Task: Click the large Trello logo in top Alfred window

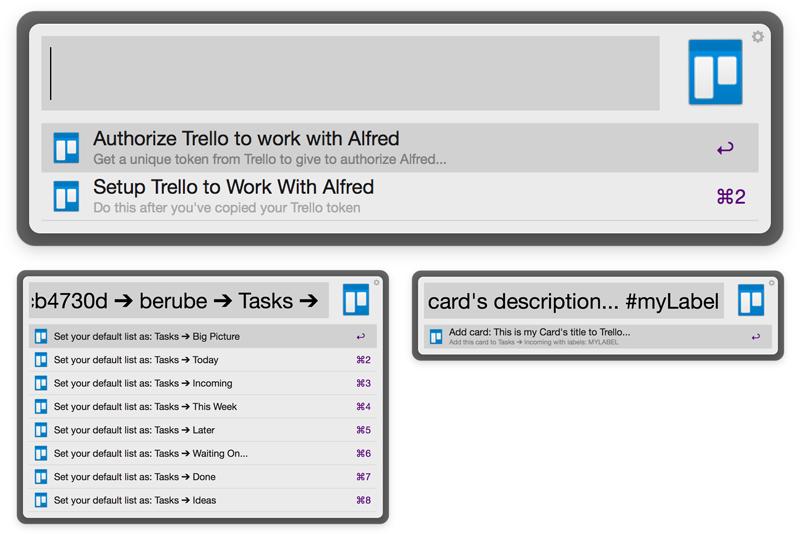Action: pyautogui.click(x=715, y=72)
